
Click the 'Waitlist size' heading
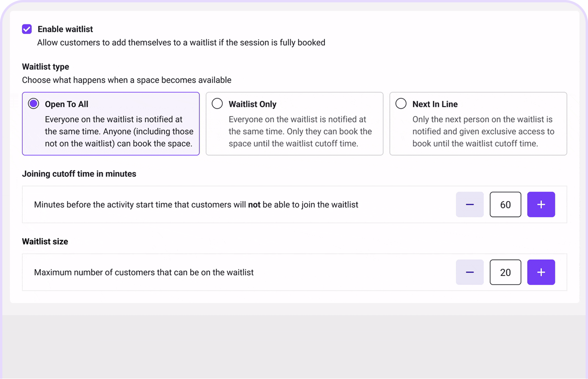pyautogui.click(x=45, y=241)
